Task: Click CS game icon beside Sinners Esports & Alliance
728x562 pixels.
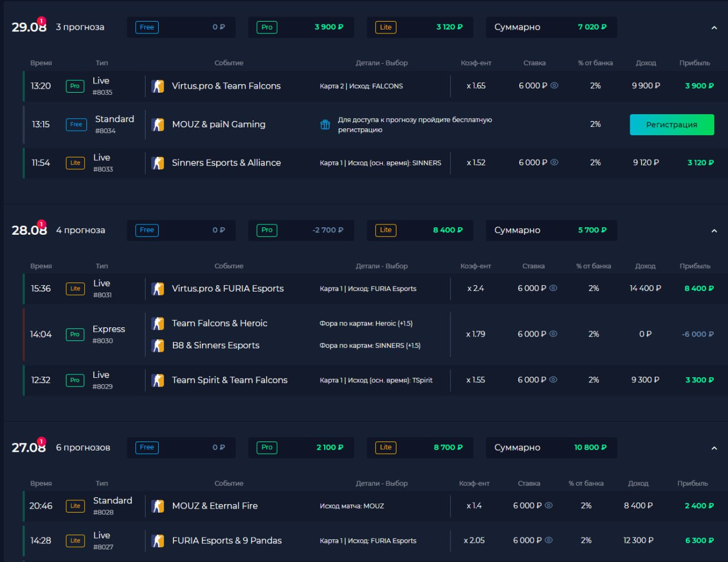Action: point(158,163)
